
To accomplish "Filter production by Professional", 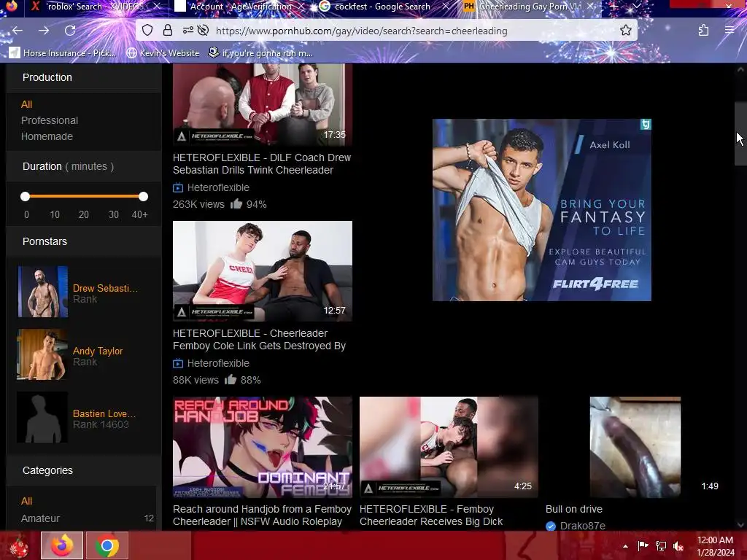I will 50,120.
